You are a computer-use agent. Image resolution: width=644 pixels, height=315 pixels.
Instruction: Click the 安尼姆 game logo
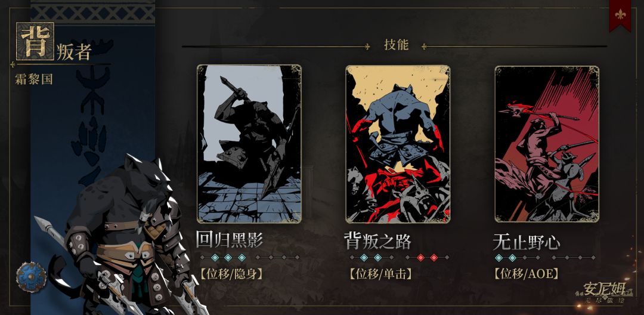coord(603,293)
